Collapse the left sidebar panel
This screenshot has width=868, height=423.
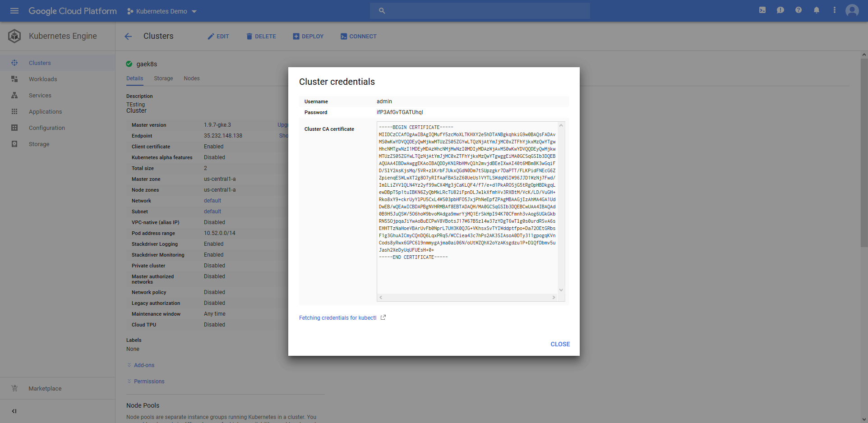14,411
